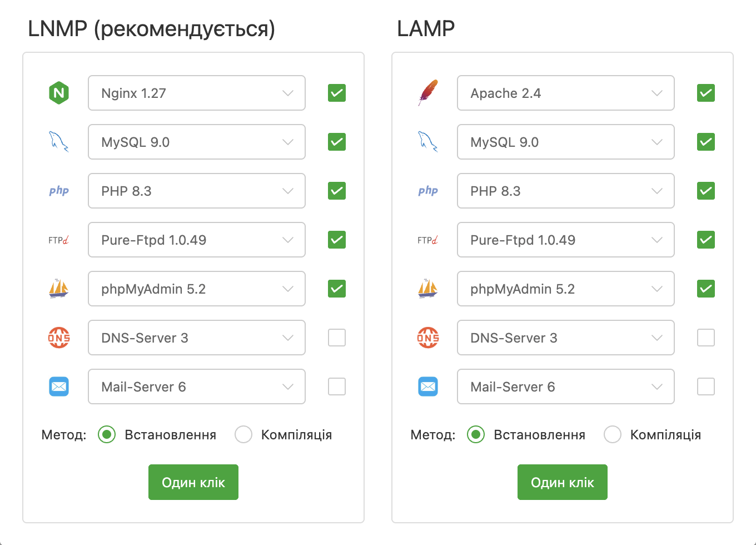This screenshot has height=545, width=756.
Task: Open phpMyAdmin 5.2 dropdown in LAMP
Action: (566, 289)
